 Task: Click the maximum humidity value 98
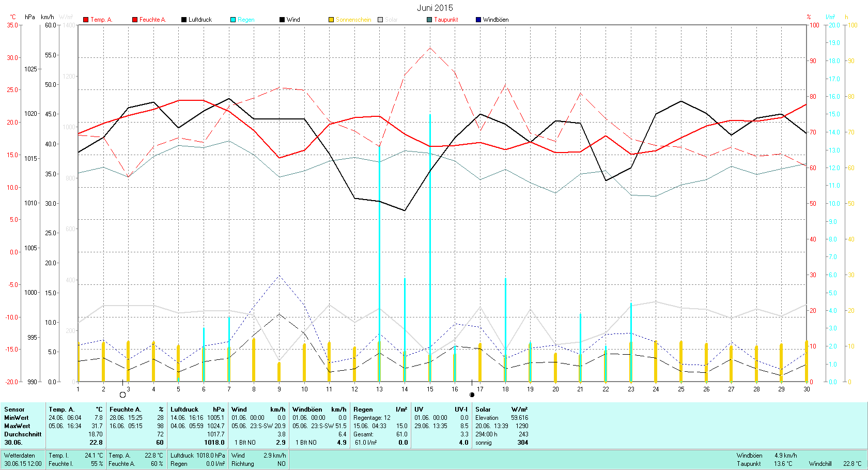[160, 426]
